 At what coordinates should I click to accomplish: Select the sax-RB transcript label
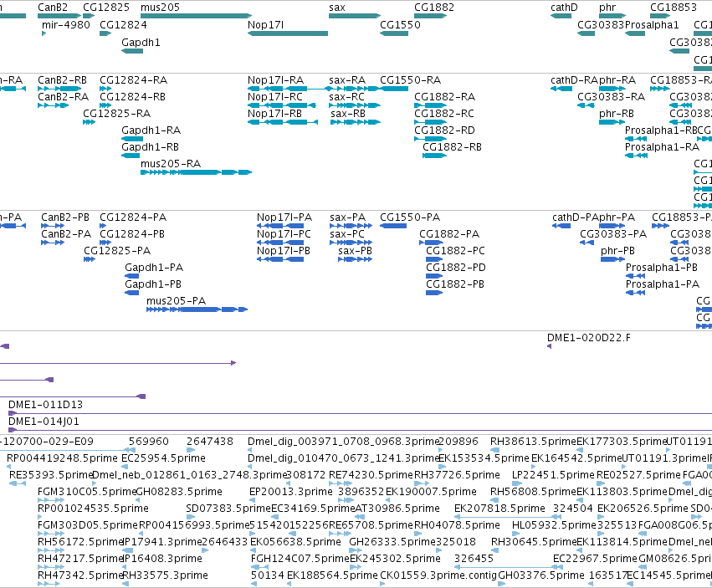[348, 114]
